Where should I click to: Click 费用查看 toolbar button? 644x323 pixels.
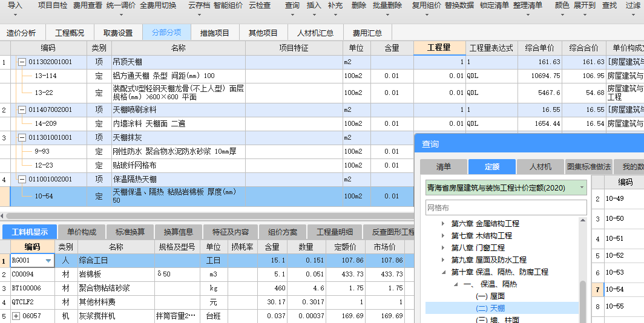pyautogui.click(x=88, y=5)
